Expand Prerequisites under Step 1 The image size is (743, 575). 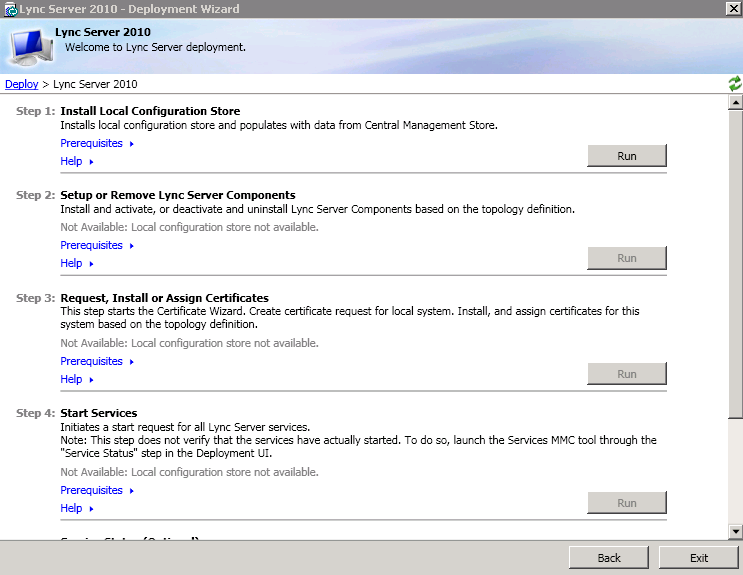(97, 143)
